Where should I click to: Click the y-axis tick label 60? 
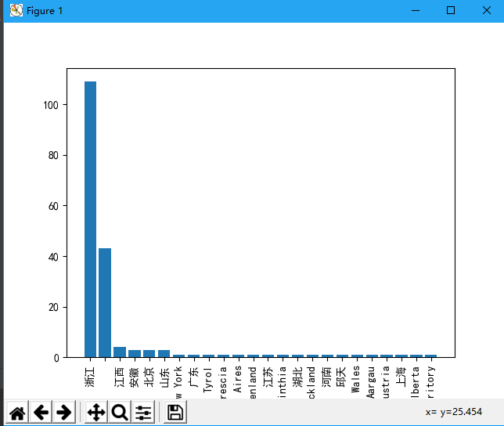pyautogui.click(x=53, y=206)
